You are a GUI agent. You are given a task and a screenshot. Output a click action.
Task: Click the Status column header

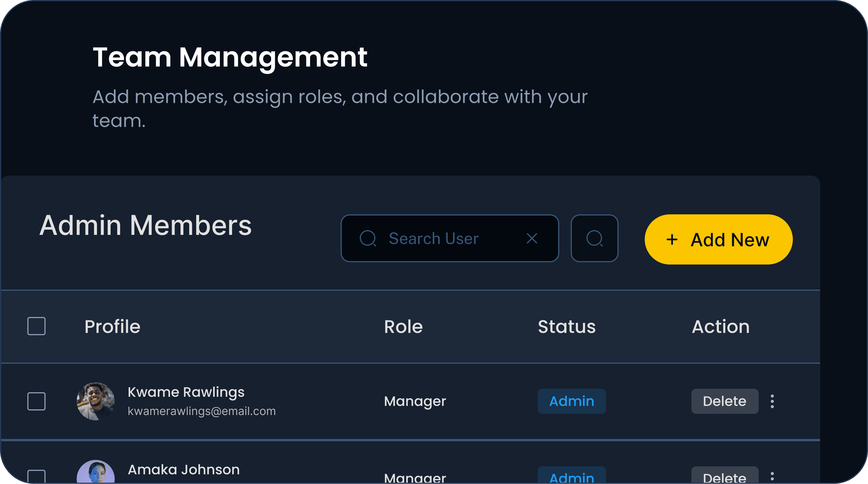pyautogui.click(x=567, y=326)
